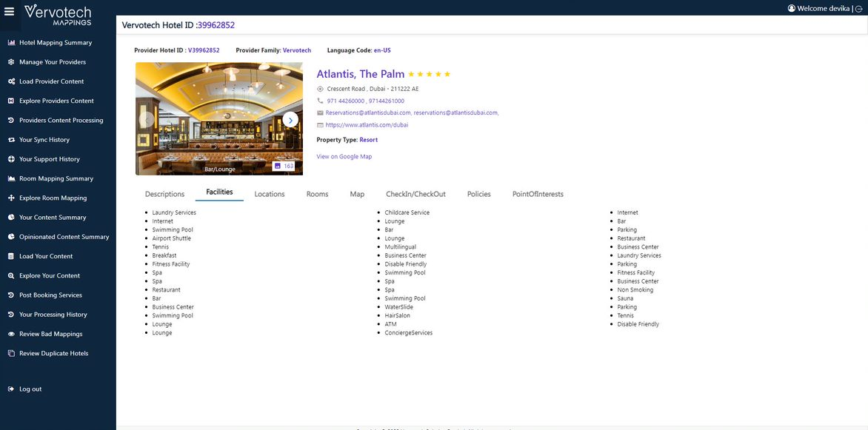The height and width of the screenshot is (430, 868).
Task: Select Explore Room Mapping
Action: coord(53,196)
